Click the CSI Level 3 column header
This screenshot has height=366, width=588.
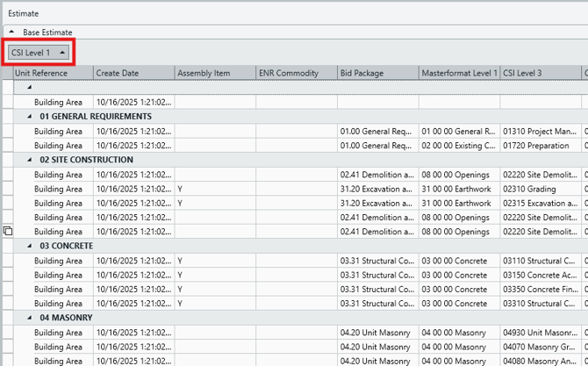[x=539, y=73]
